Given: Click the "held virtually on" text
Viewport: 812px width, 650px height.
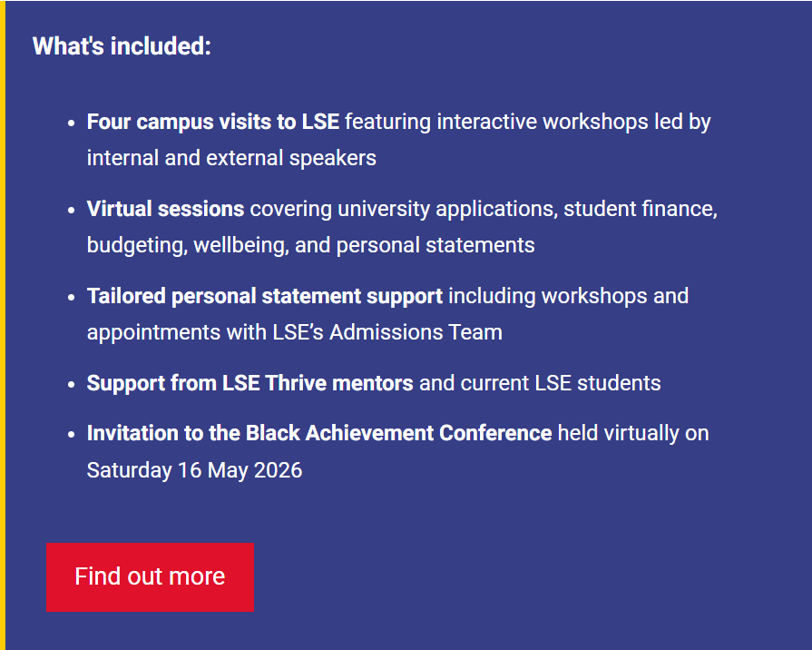Looking at the screenshot, I should (633, 433).
